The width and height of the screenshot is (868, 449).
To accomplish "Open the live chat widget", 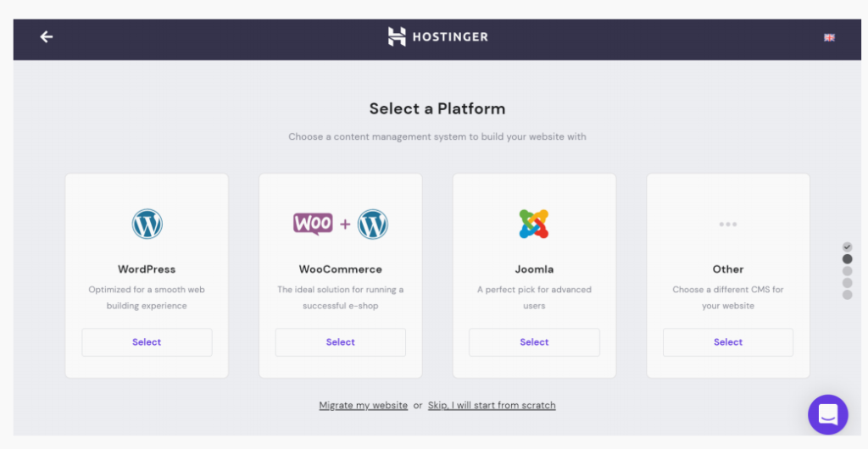I will pyautogui.click(x=827, y=414).
